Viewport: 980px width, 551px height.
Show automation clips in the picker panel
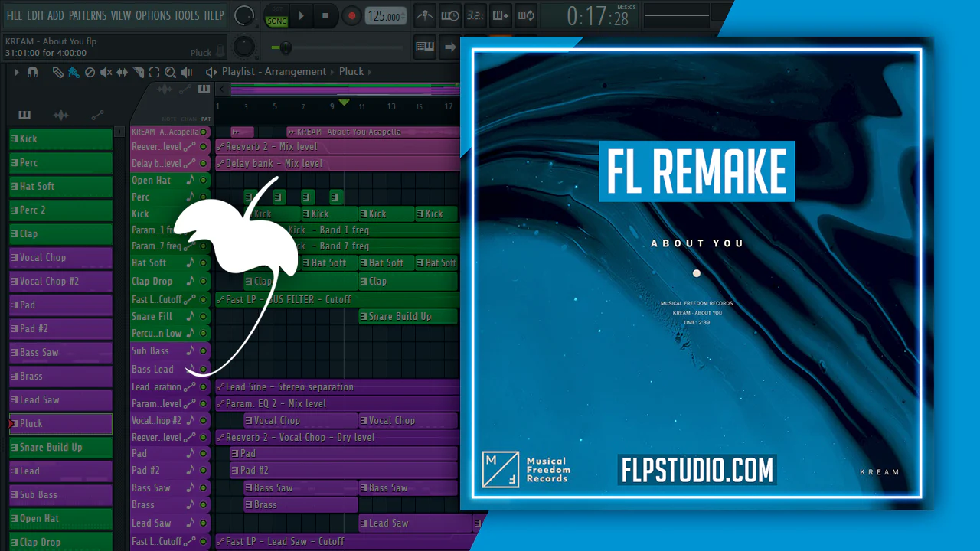(x=97, y=115)
